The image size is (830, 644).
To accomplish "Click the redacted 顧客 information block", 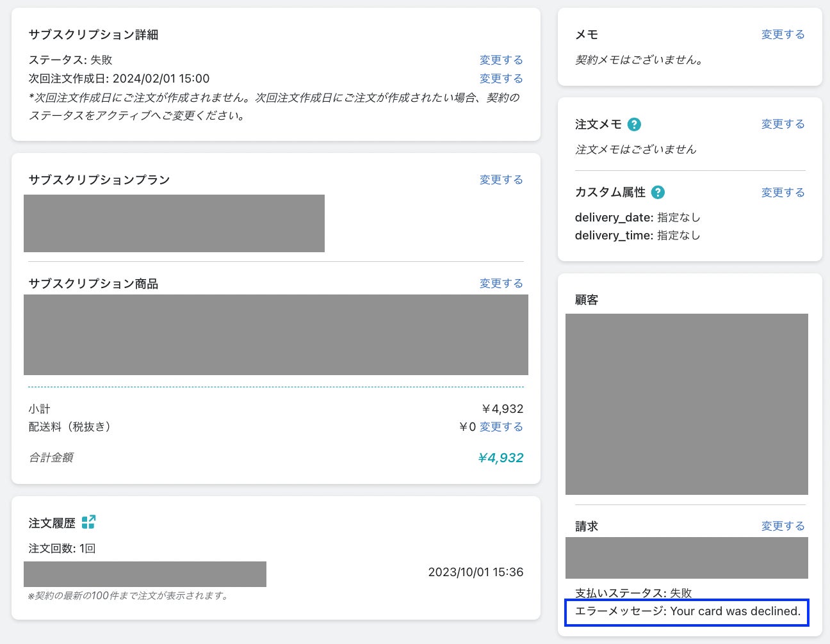I will tap(687, 404).
